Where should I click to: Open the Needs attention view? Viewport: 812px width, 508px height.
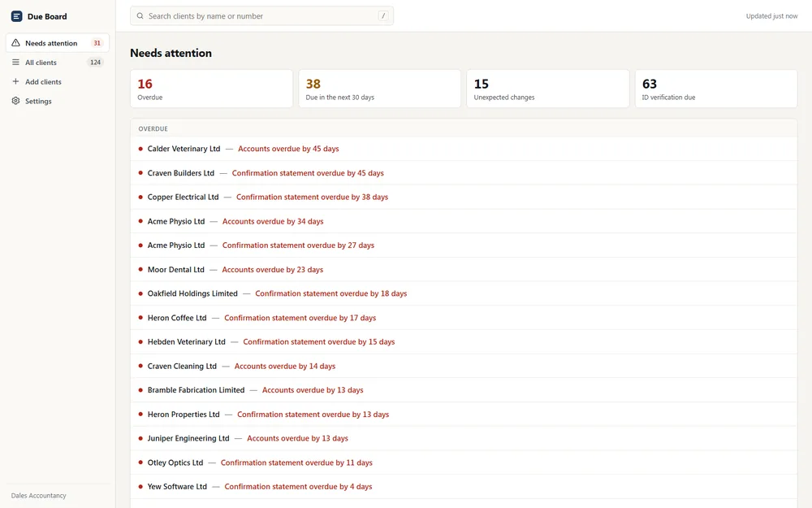coord(58,43)
